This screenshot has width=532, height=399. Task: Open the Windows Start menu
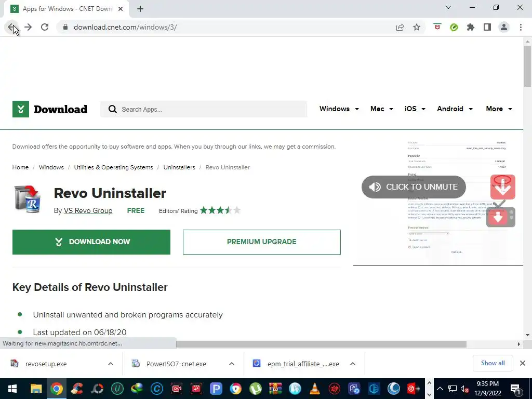12,389
